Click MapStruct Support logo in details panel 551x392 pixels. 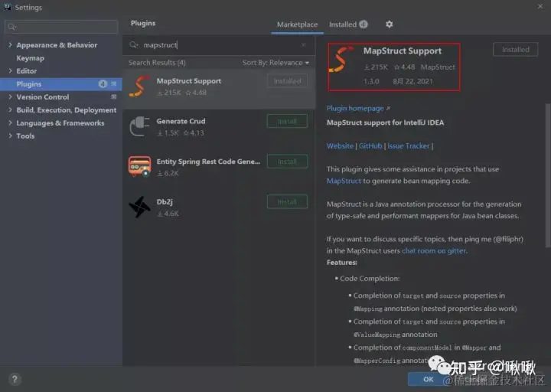340,60
